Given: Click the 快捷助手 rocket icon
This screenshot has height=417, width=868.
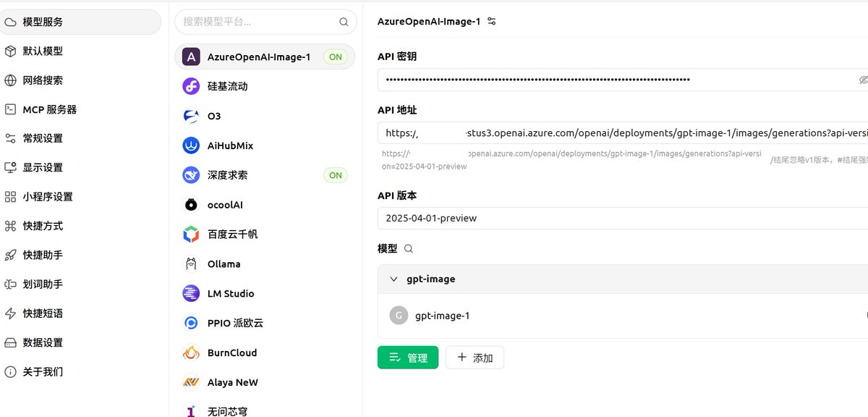Looking at the screenshot, I should pos(10,255).
